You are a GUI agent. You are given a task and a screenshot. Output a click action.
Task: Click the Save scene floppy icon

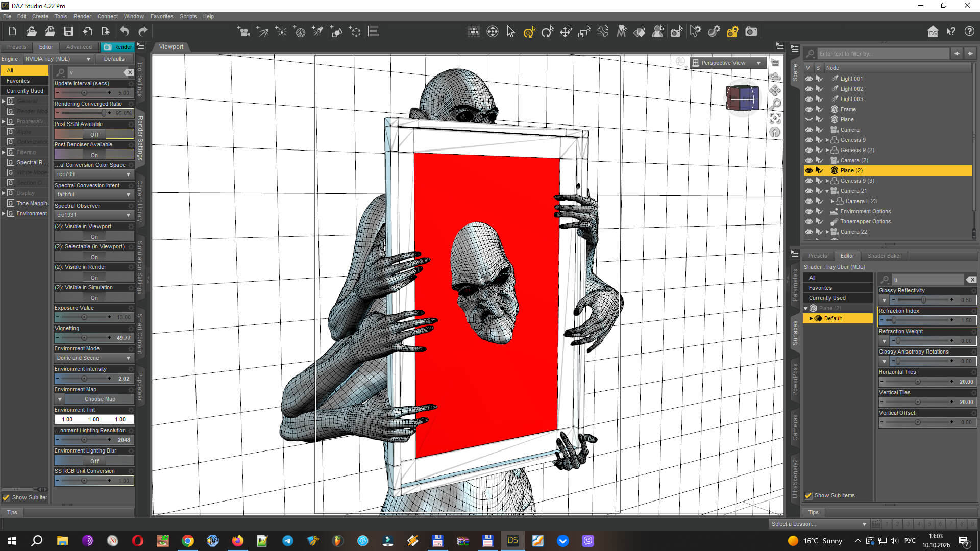(68, 32)
